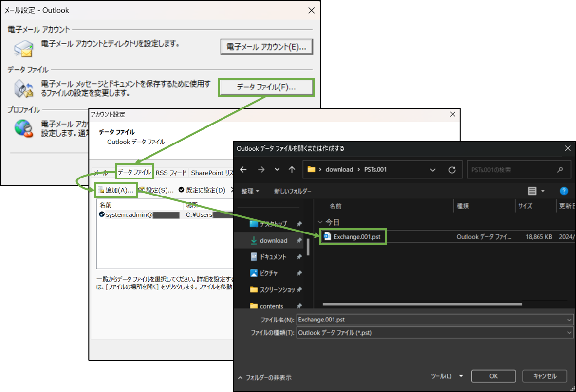Close the メール設定 - Outlook window
Viewport: 576px width, 392px height.
[311, 10]
